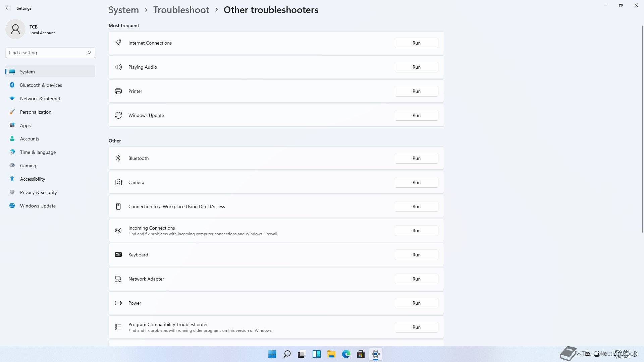Viewport: 644px width, 362px height.
Task: Open Privacy & security settings
Action: (x=50, y=192)
